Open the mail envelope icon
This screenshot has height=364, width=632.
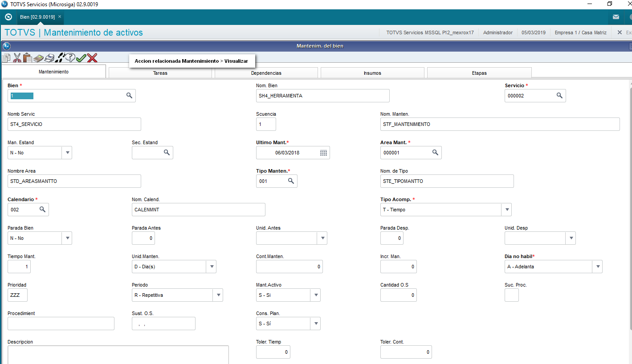pyautogui.click(x=616, y=17)
